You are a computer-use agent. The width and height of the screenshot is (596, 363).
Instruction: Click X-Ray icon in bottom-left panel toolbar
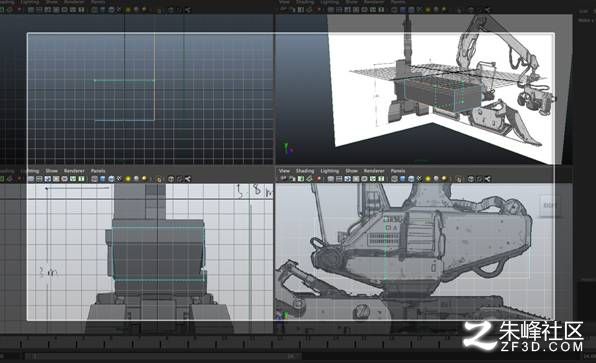(x=171, y=179)
